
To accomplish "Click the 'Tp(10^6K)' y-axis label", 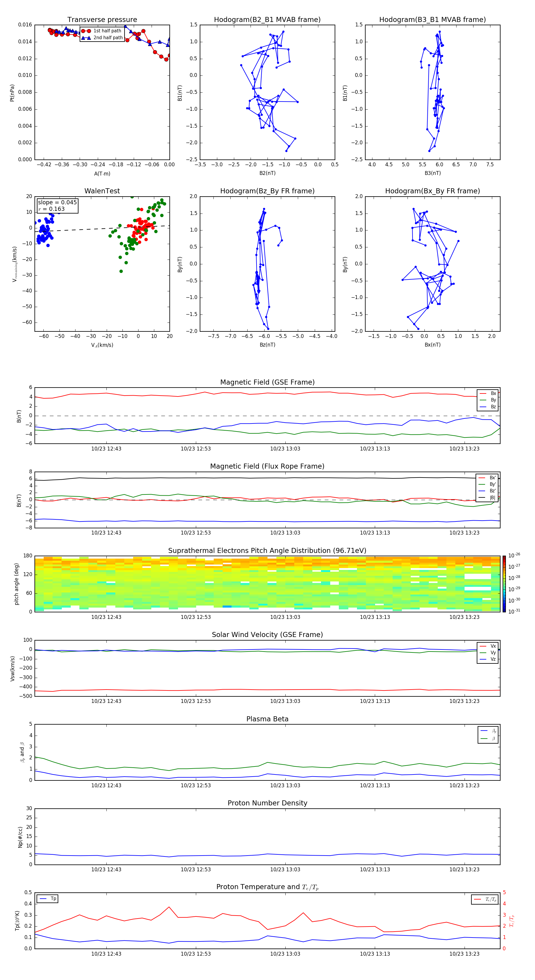I will (x=17, y=921).
